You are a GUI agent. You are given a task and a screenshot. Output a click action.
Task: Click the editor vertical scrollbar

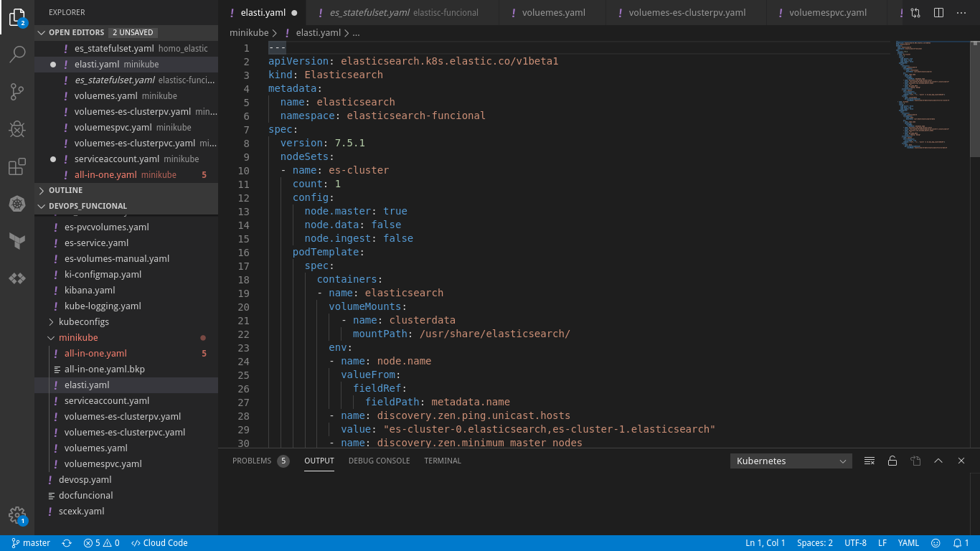(974, 98)
